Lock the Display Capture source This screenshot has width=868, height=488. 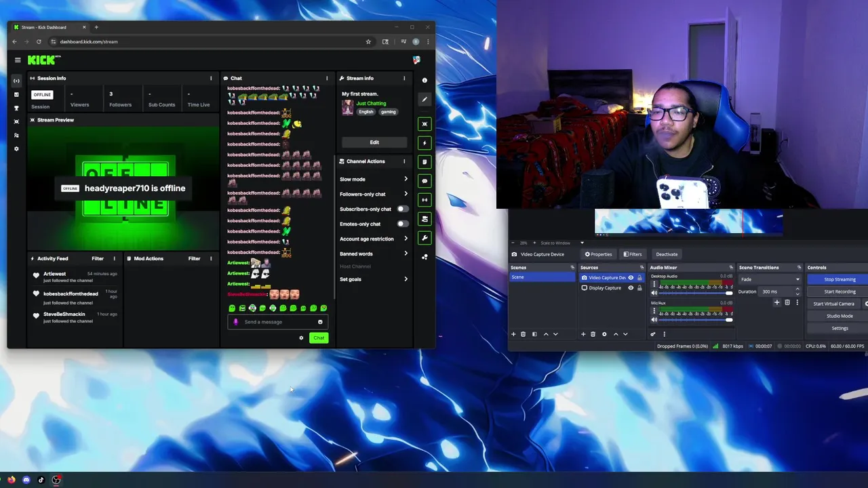[x=639, y=288]
